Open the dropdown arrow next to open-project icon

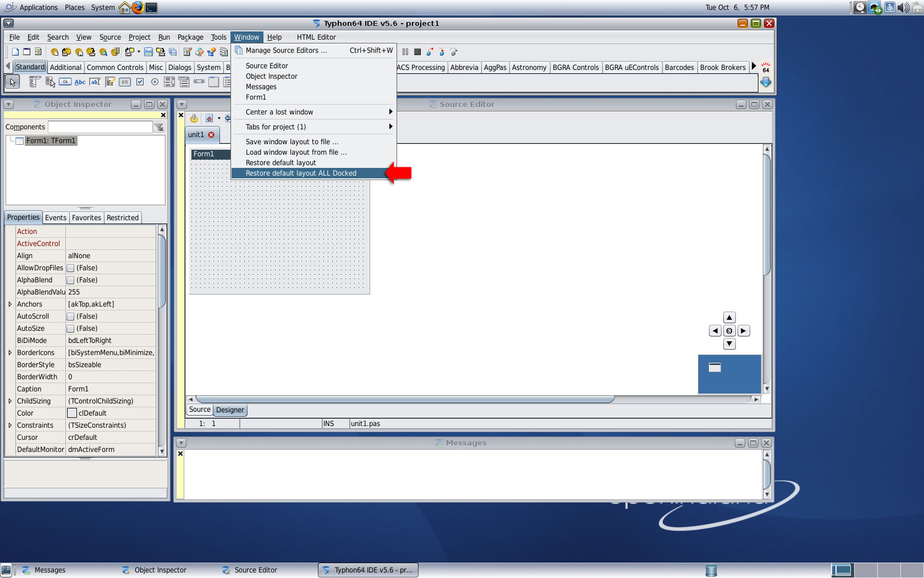(139, 52)
